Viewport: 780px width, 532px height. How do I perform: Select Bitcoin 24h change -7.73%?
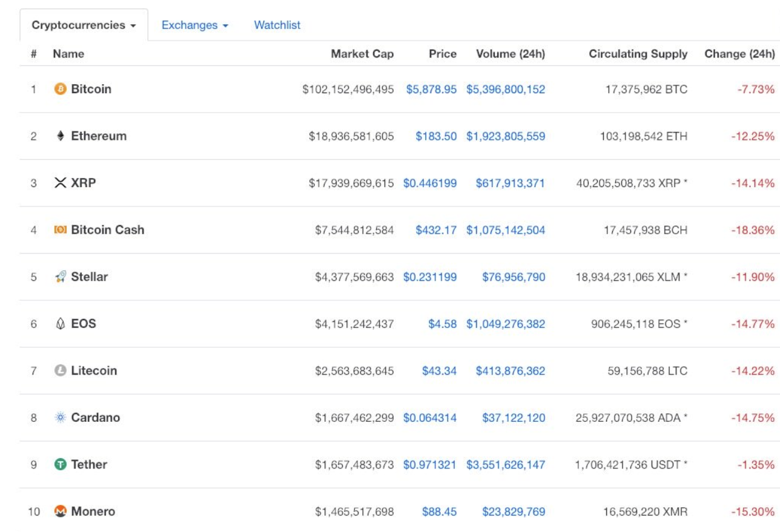pos(756,90)
